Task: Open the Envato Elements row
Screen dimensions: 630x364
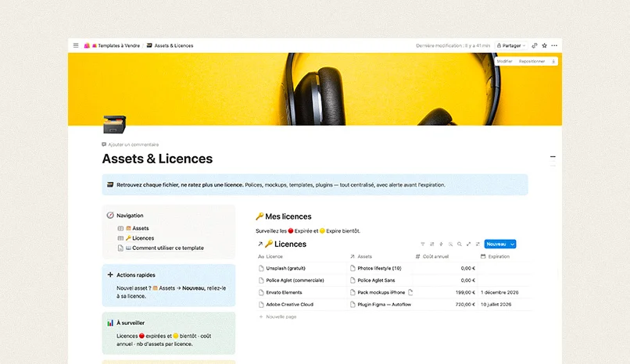Action: (284, 293)
